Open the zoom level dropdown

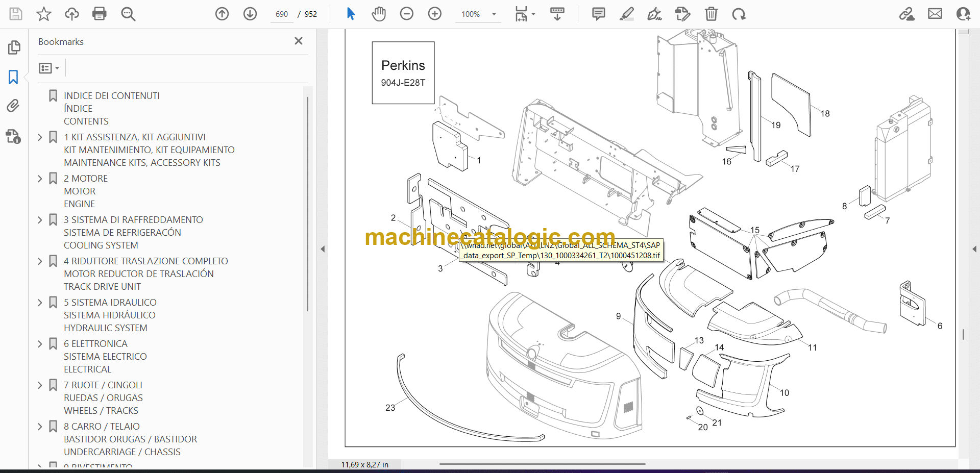point(494,14)
